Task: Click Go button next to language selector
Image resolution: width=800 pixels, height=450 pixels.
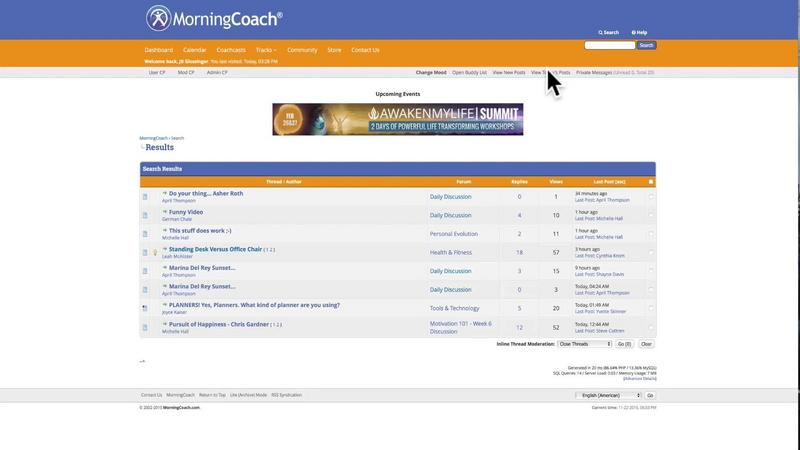Action: (x=650, y=395)
